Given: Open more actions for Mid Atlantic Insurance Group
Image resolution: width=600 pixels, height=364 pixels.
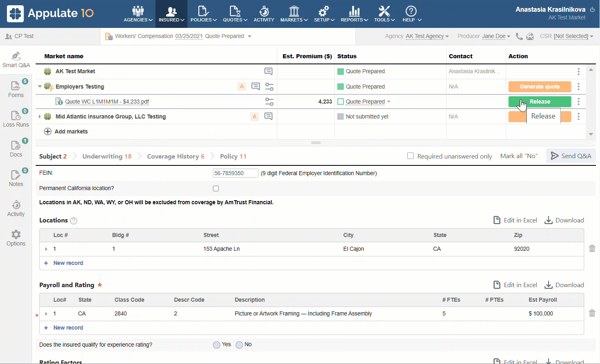Looking at the screenshot, I should coord(579,116).
